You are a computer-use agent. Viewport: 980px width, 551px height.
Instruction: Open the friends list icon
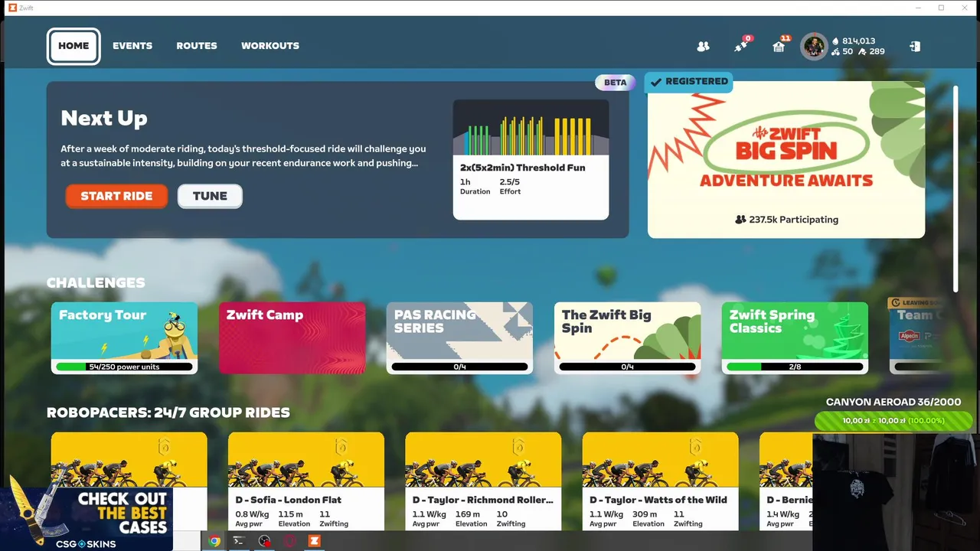pyautogui.click(x=703, y=46)
